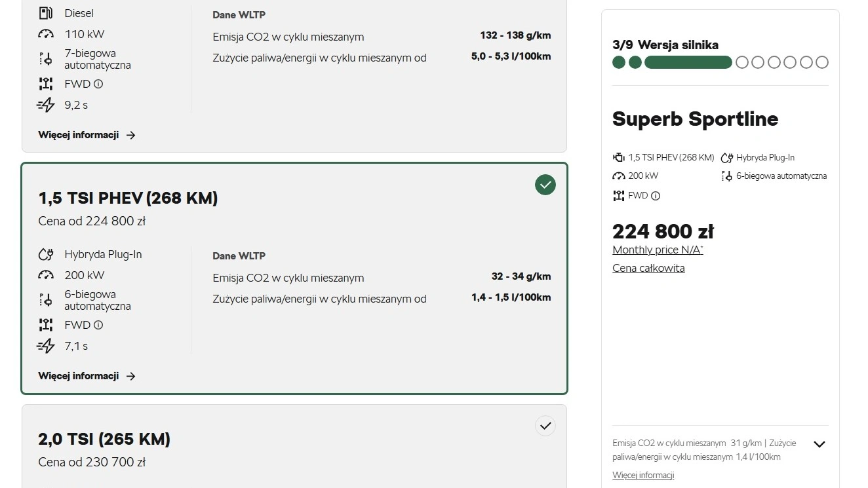Click the green checkmark on step one

(618, 62)
